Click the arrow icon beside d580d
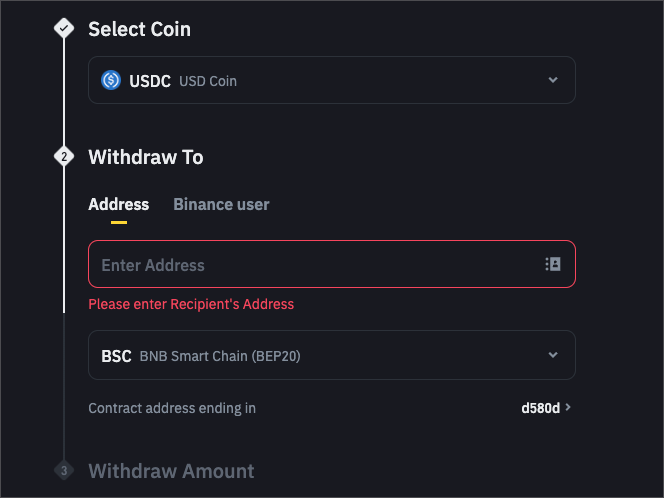This screenshot has height=498, width=664. pyautogui.click(x=569, y=408)
